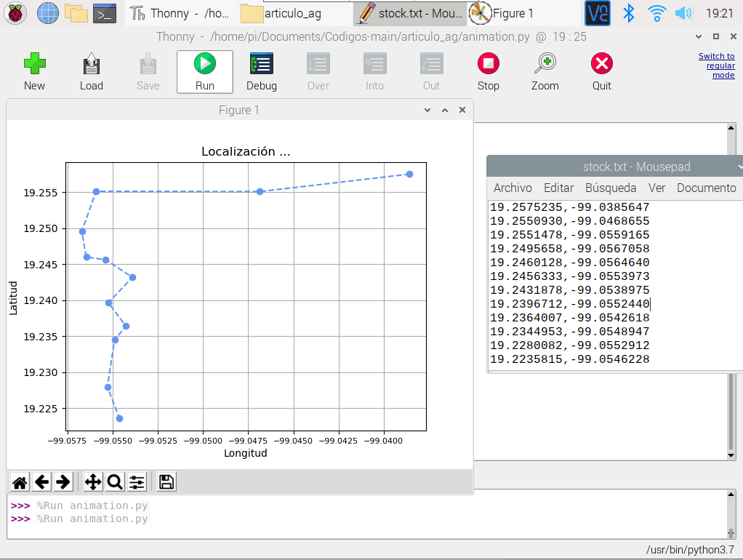Click the Load file icon

coord(91,71)
